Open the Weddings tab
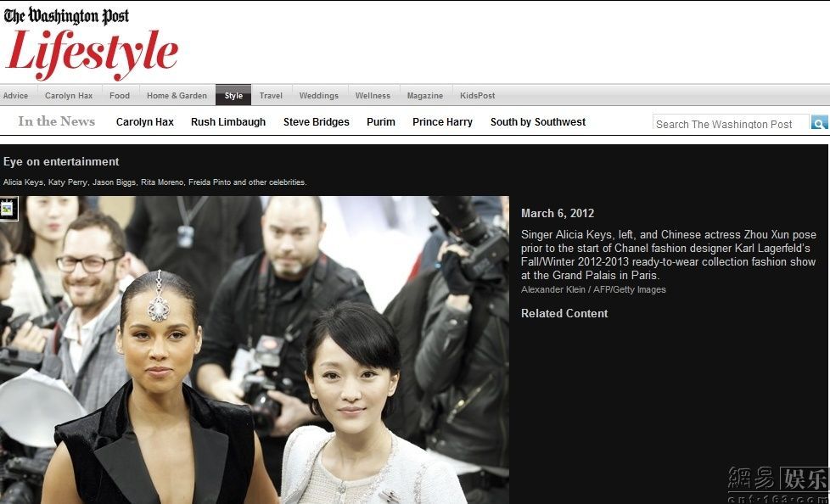The image size is (830, 504). click(x=319, y=96)
